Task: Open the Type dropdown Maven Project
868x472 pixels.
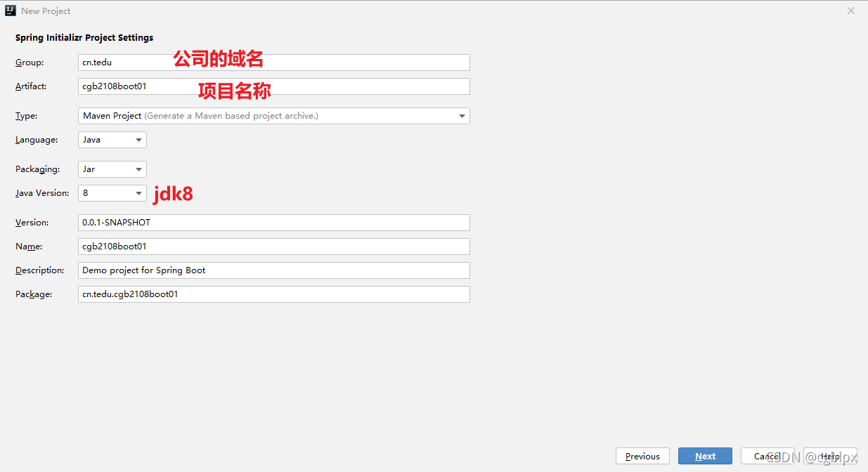Action: point(273,116)
